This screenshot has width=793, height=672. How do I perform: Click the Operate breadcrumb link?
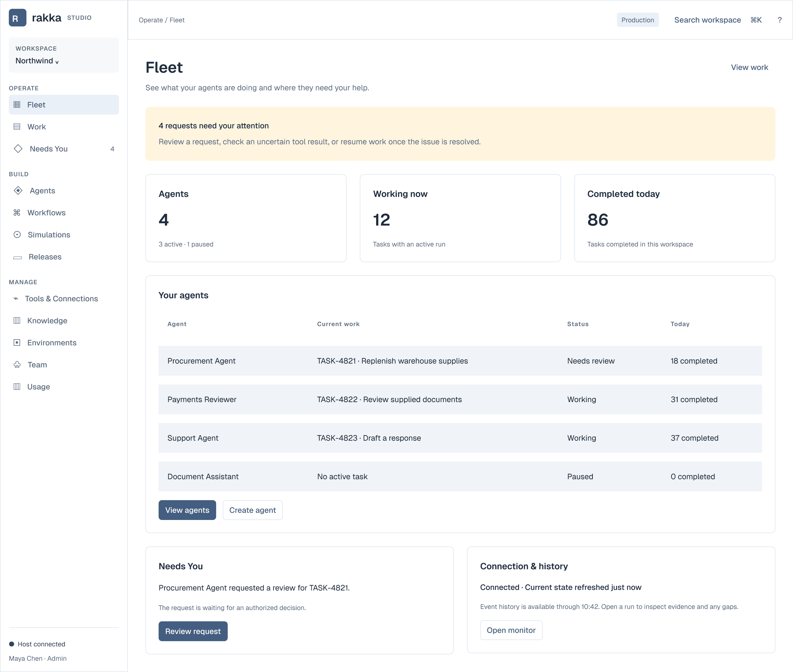point(150,20)
